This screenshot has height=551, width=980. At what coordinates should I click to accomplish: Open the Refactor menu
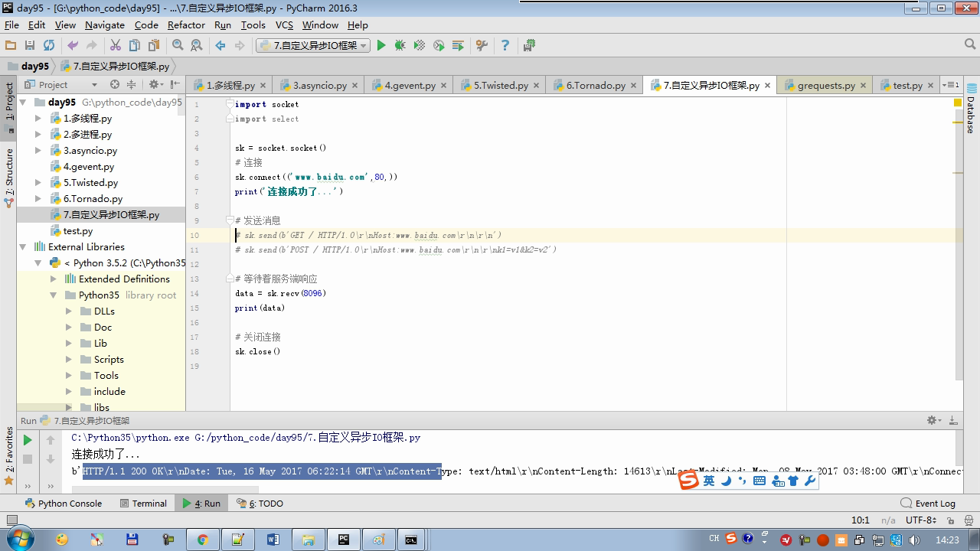tap(186, 25)
